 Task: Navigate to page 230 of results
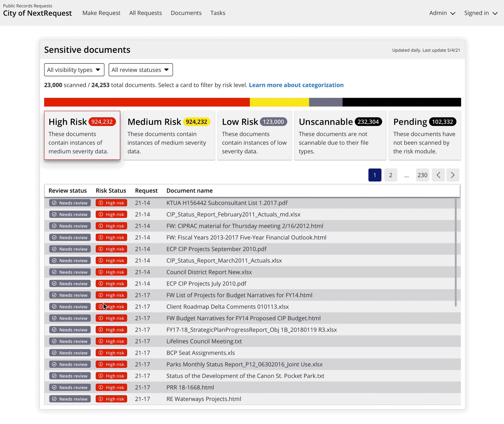(422, 174)
